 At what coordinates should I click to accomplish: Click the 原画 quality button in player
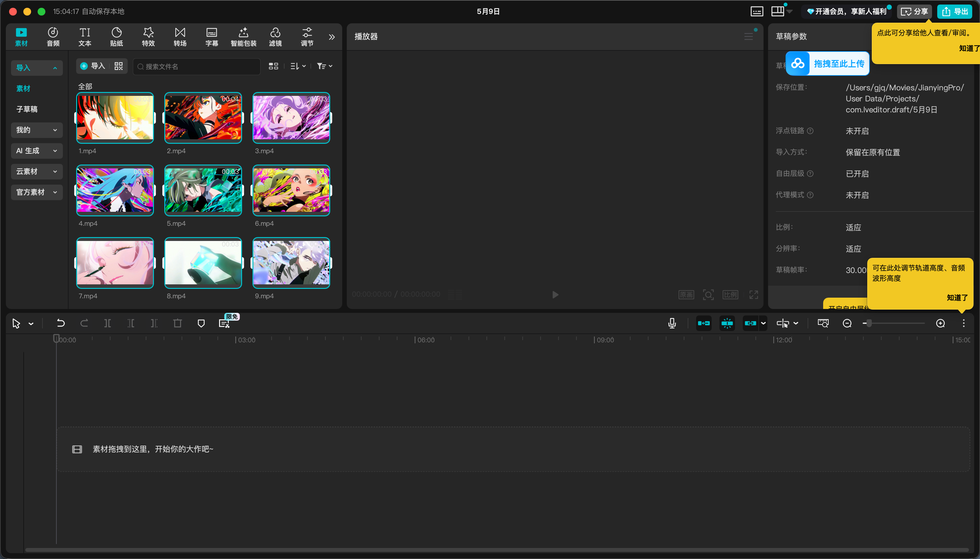pyautogui.click(x=686, y=294)
